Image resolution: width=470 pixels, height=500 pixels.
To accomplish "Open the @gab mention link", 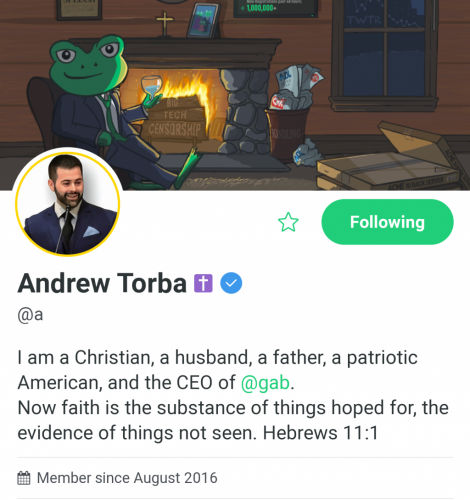I will point(265,382).
